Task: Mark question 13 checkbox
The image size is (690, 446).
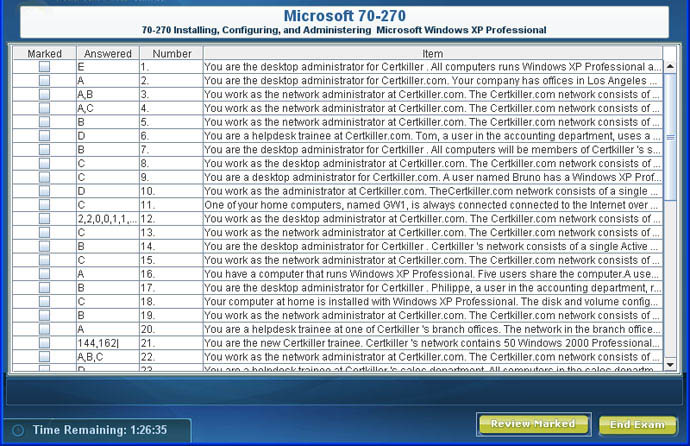Action: (44, 232)
